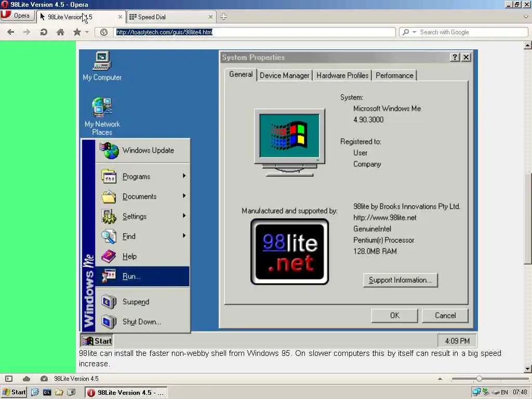The height and width of the screenshot is (399, 532).
Task: Open Find in the pictured Start menu
Action: pyautogui.click(x=142, y=236)
